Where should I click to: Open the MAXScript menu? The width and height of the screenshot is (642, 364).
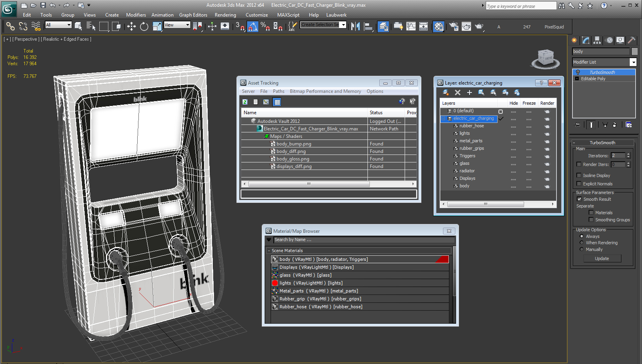coord(288,15)
